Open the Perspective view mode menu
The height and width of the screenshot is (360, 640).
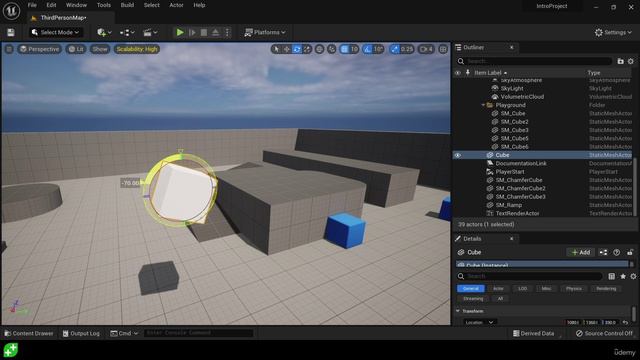[x=39, y=49]
